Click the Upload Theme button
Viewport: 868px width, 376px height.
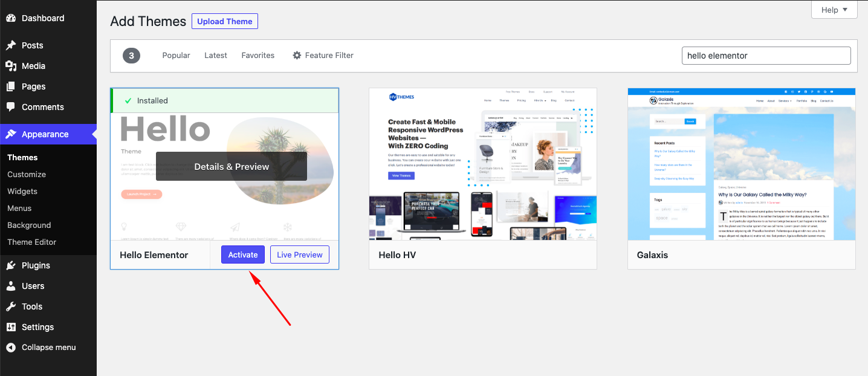coord(225,21)
